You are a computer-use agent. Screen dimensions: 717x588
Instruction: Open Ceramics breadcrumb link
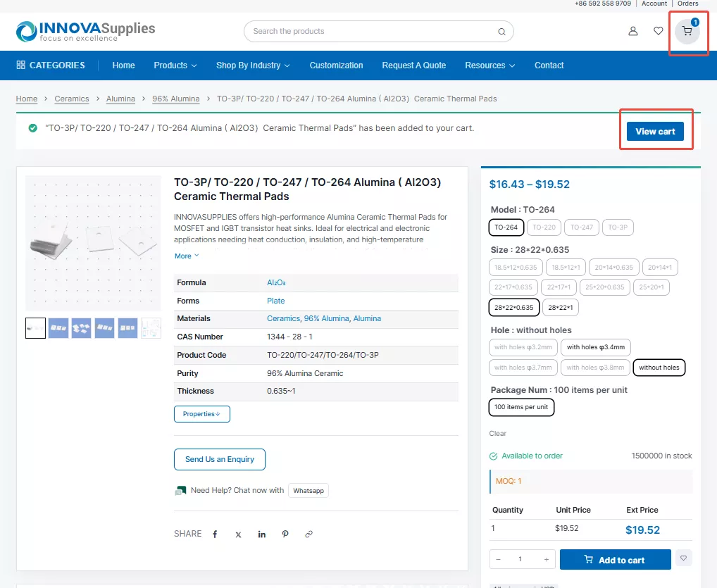[x=72, y=99]
